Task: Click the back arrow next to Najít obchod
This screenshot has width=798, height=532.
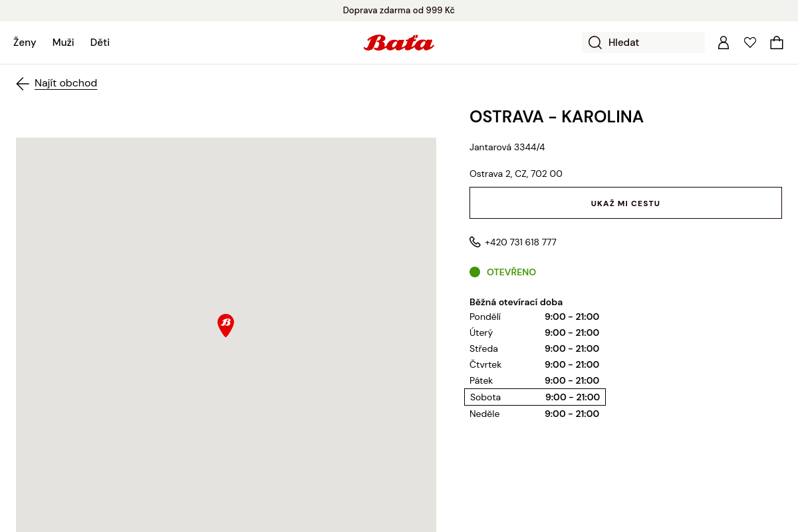Action: point(23,83)
